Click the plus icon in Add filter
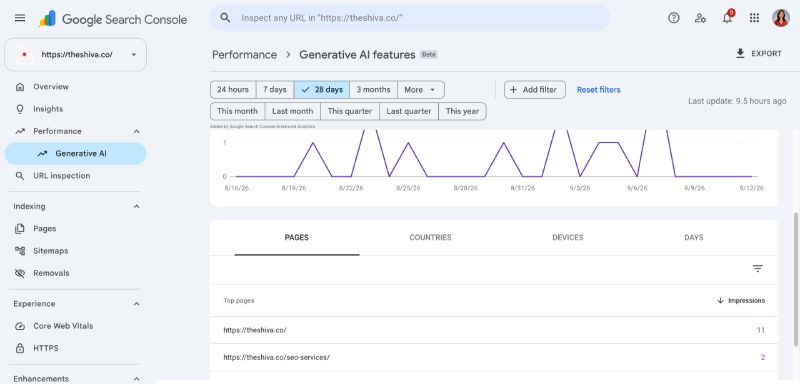The image size is (800, 384). click(513, 90)
